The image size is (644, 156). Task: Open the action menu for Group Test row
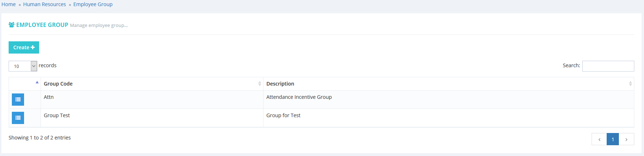click(18, 118)
